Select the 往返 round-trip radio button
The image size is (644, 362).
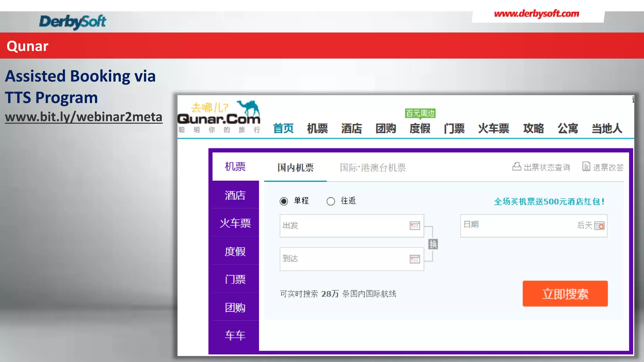(x=330, y=201)
